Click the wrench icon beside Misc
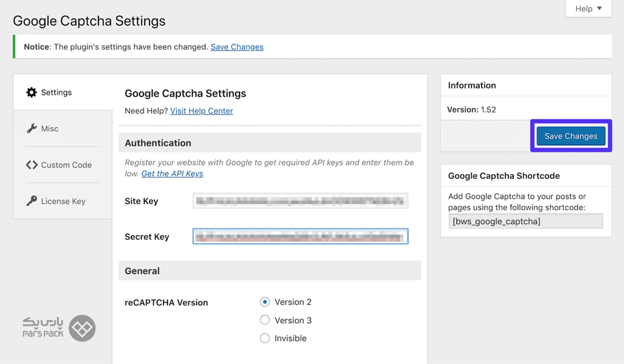The width and height of the screenshot is (624, 364). (31, 128)
